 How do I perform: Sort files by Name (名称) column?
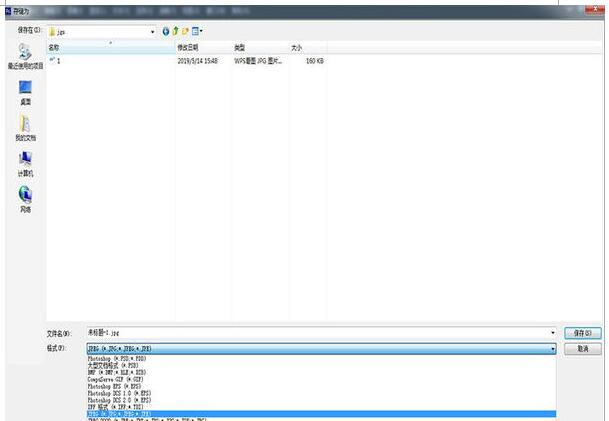point(111,47)
